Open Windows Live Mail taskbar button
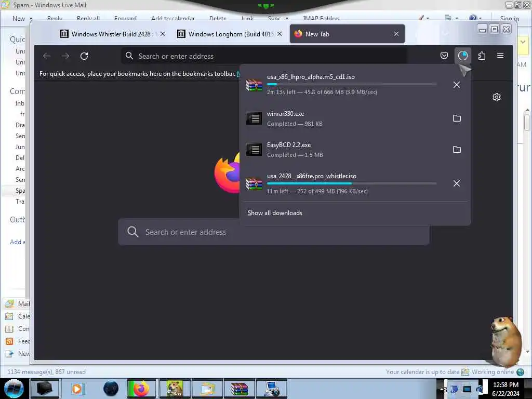The height and width of the screenshot is (399, 532). pos(207,389)
